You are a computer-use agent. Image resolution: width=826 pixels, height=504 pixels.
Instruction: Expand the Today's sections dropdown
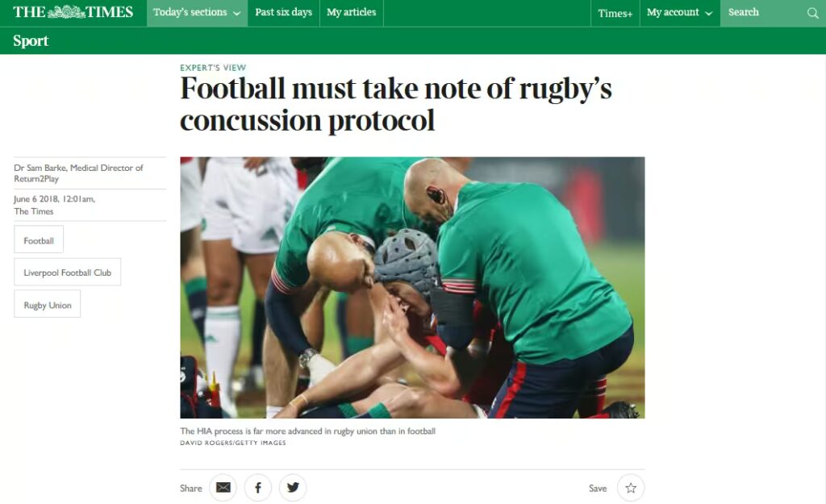click(x=197, y=13)
